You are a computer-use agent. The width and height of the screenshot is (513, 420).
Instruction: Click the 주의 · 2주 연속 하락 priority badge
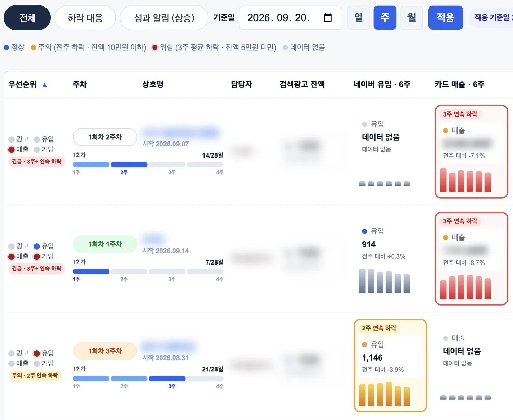coord(35,376)
